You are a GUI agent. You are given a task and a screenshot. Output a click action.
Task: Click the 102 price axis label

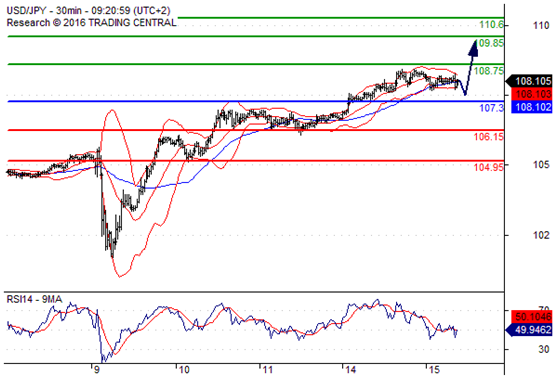[x=541, y=235]
